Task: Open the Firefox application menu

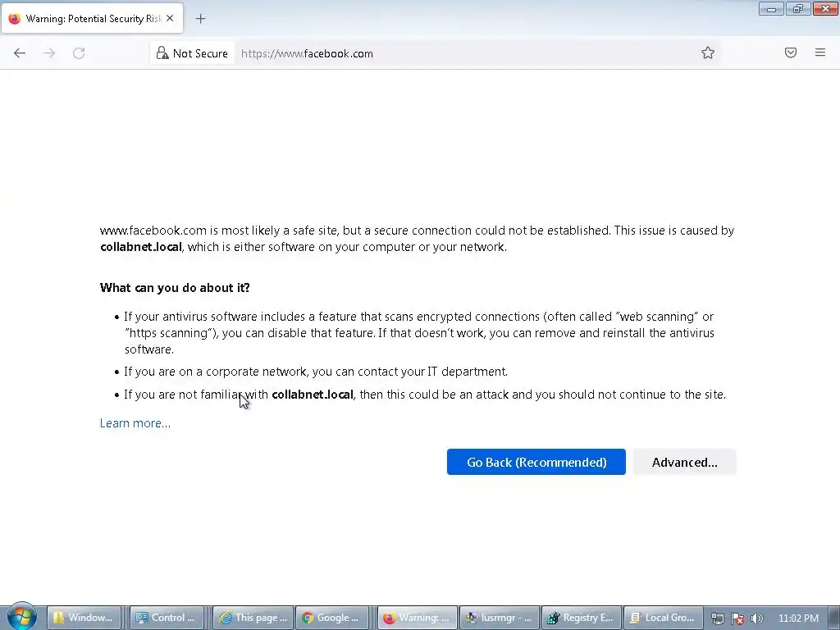Action: (x=820, y=52)
